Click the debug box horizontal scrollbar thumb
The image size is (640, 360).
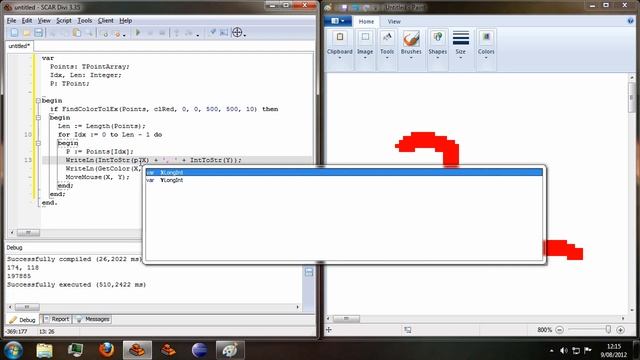pyautogui.click(x=27, y=307)
